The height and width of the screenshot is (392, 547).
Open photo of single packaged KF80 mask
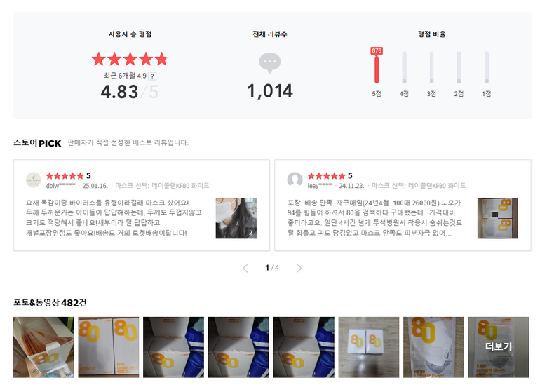tap(433, 347)
